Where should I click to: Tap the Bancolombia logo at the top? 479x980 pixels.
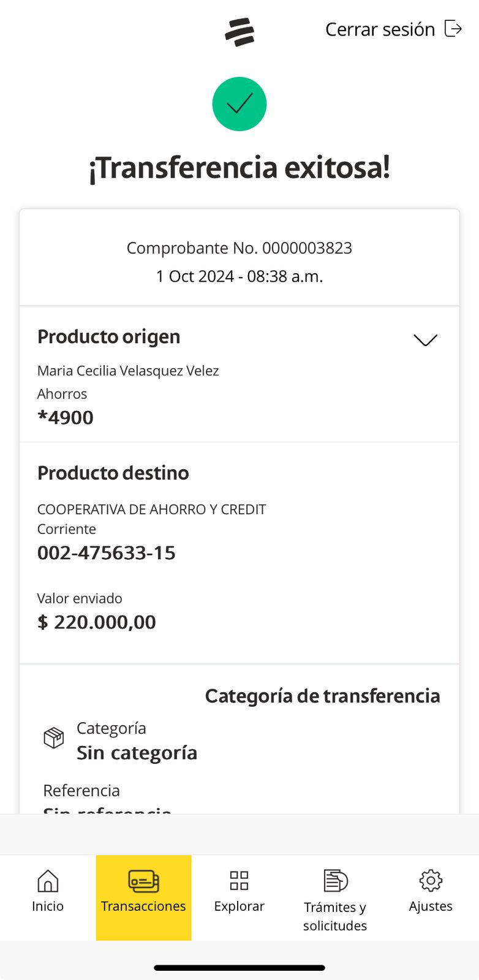point(240,32)
